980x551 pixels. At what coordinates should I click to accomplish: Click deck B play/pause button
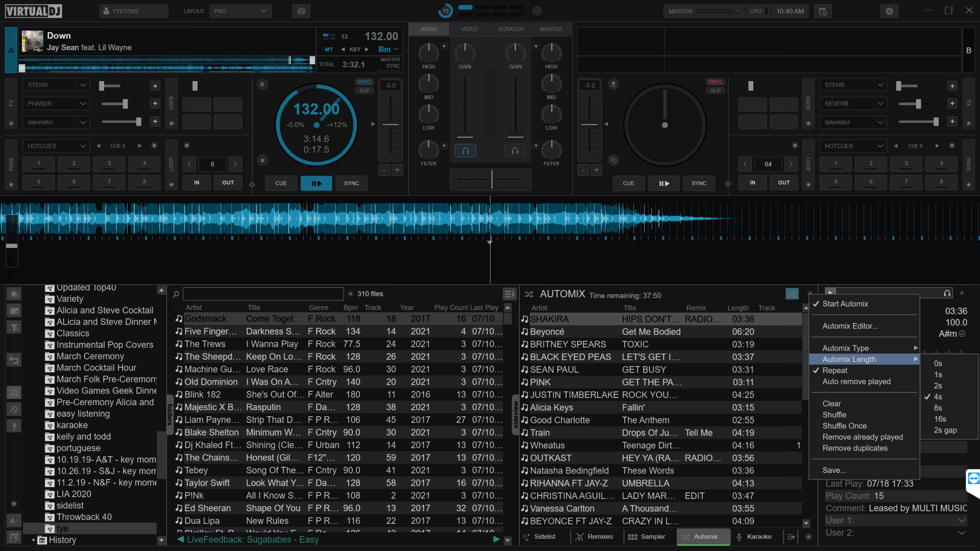click(x=664, y=183)
